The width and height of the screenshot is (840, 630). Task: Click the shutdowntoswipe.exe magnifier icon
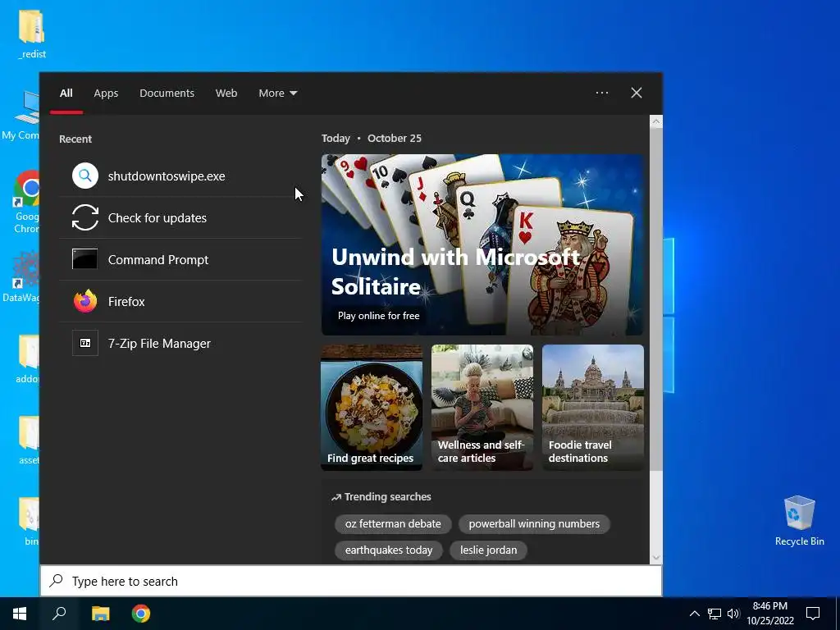(x=85, y=176)
